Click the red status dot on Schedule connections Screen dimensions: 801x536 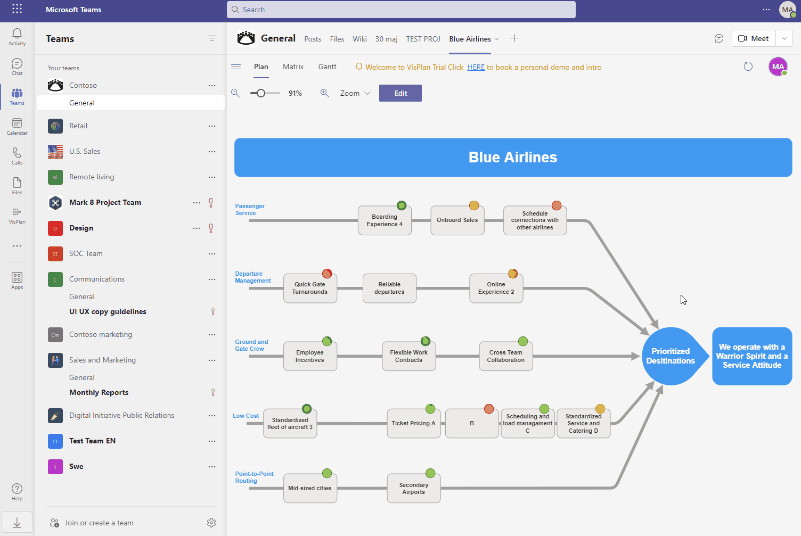[556, 205]
